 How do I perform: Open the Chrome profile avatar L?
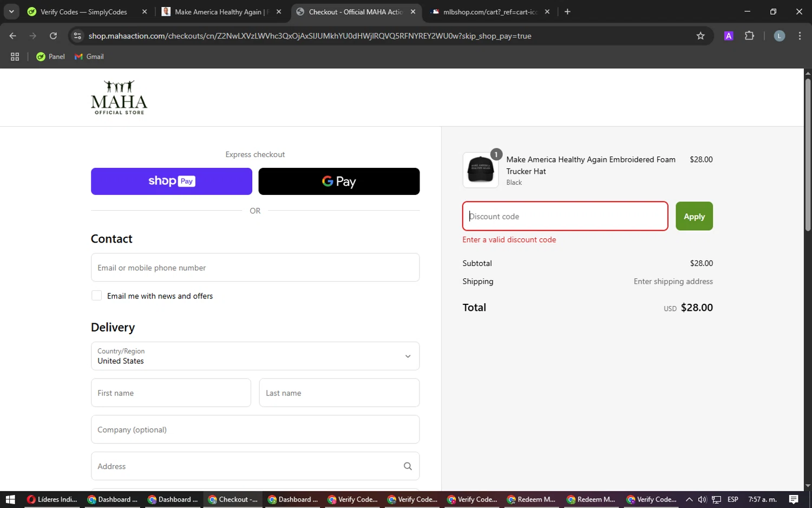[x=780, y=36]
